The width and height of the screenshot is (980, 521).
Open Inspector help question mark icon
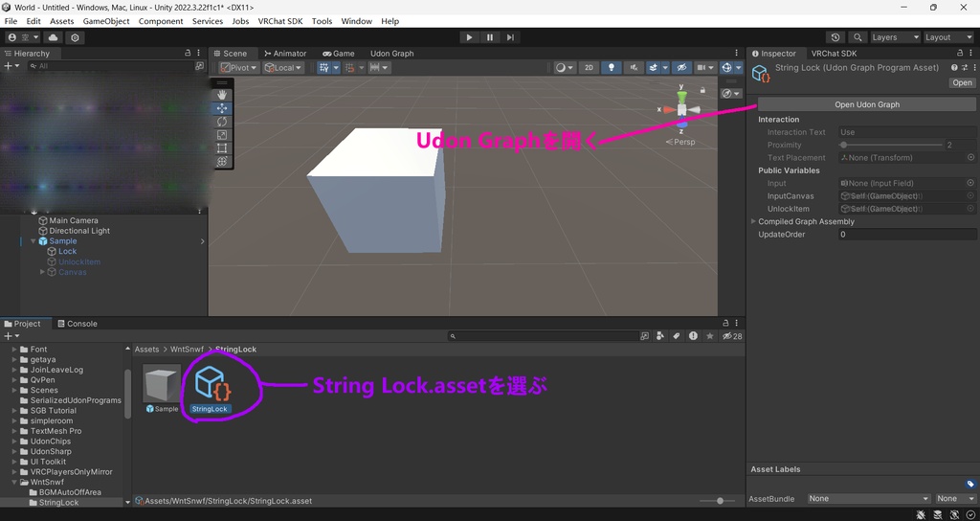pos(954,68)
